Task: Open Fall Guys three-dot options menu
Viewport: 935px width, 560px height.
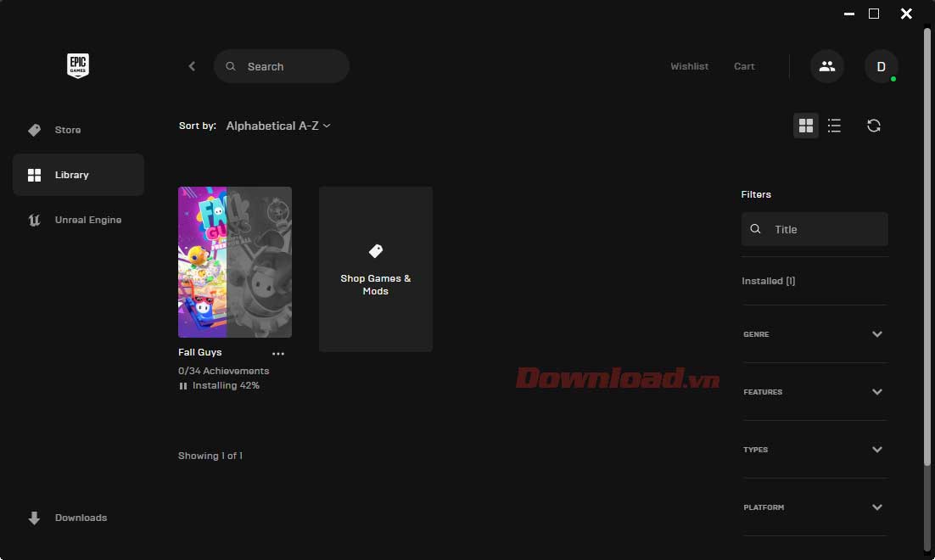Action: point(278,354)
